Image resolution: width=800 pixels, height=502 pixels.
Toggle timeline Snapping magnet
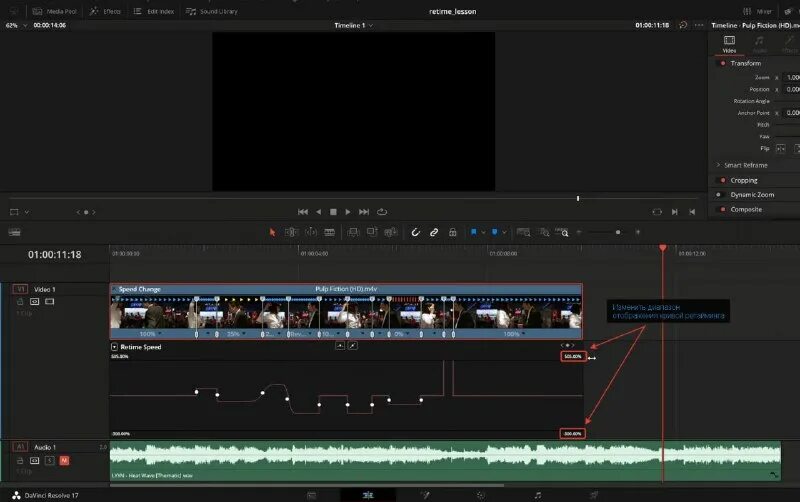click(415, 232)
